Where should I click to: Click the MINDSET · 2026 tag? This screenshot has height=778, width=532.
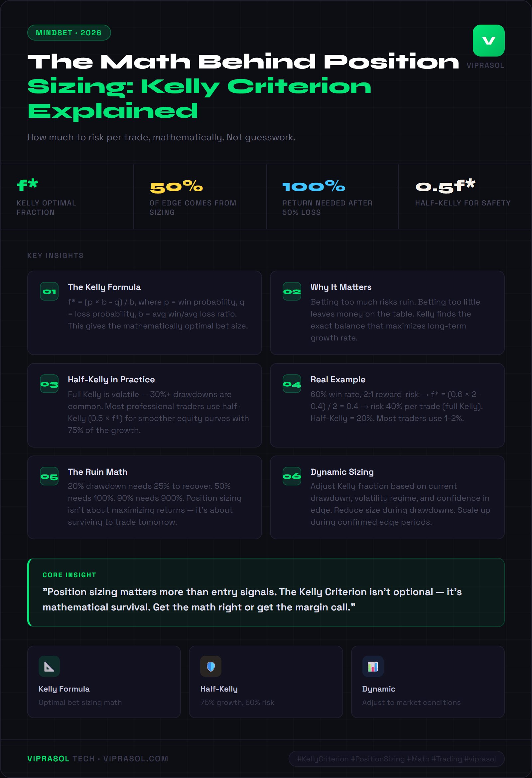click(x=69, y=33)
